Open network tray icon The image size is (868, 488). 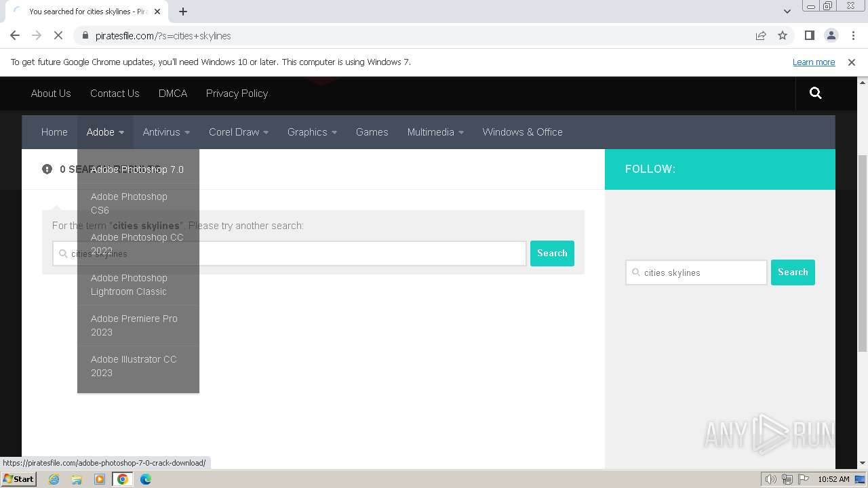(x=787, y=479)
